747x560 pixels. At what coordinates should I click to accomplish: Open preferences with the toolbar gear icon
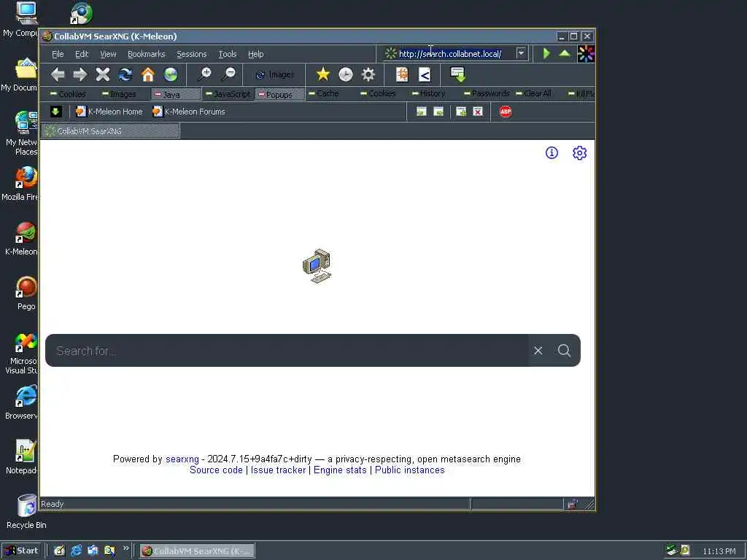click(368, 74)
